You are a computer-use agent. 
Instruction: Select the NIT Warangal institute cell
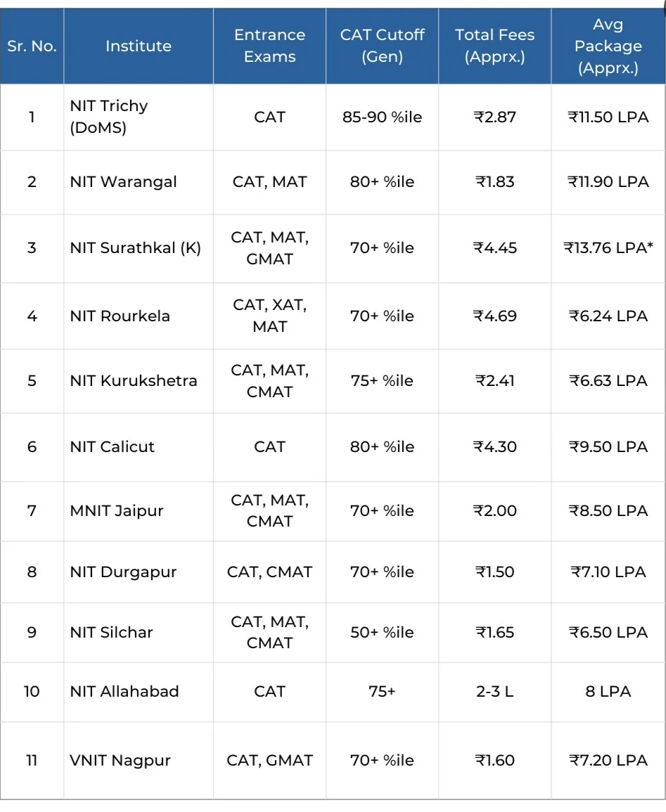(x=123, y=182)
